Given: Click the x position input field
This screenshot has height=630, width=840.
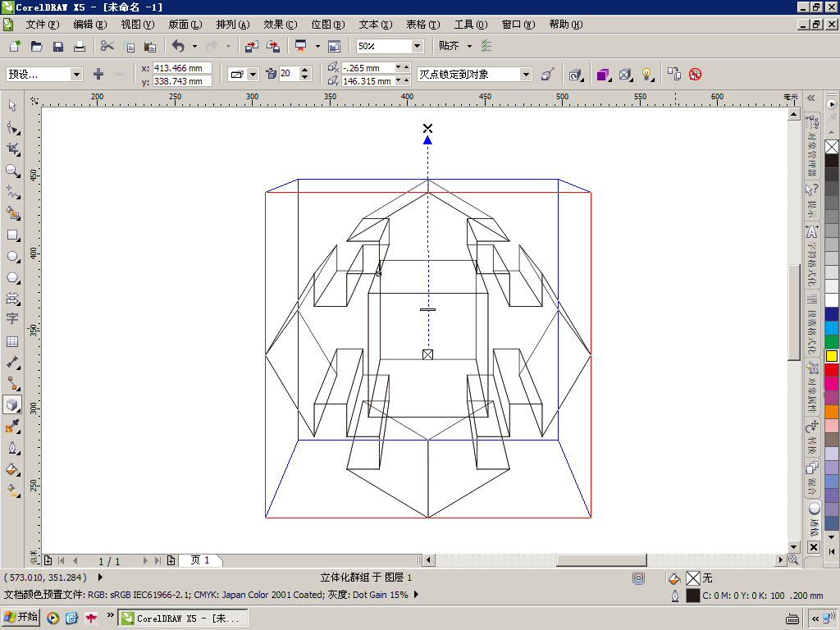Looking at the screenshot, I should pos(182,68).
